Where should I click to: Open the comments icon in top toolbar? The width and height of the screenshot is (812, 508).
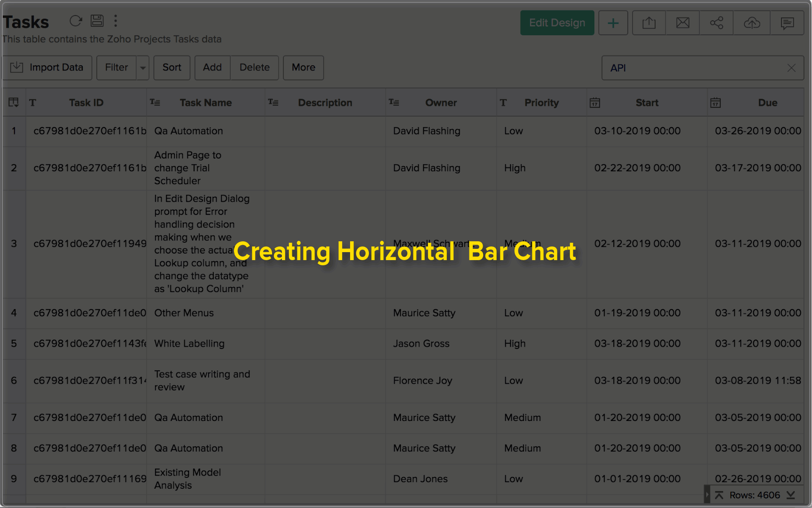(787, 23)
